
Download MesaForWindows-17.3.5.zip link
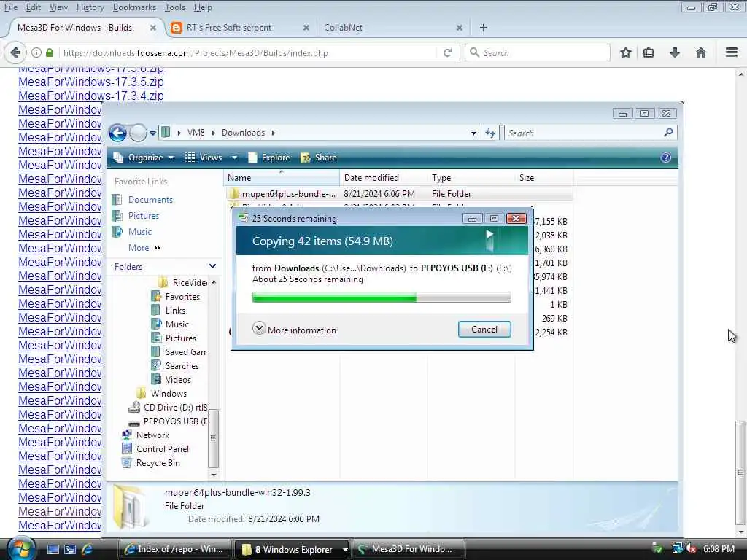point(91,82)
